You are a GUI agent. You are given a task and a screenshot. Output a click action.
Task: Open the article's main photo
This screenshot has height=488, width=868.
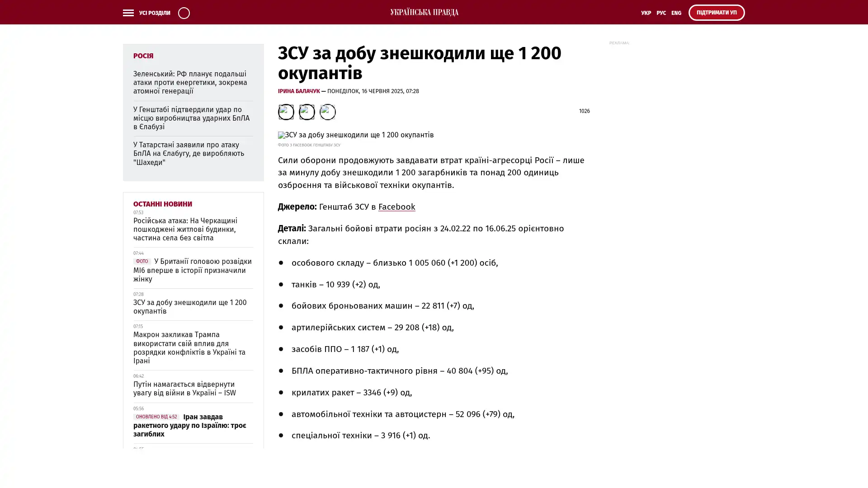355,135
